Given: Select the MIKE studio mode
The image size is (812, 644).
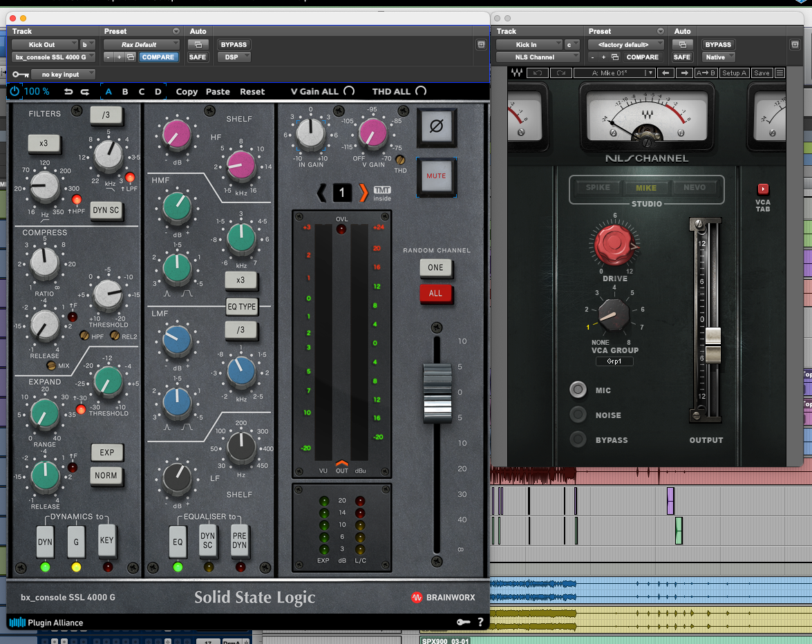Looking at the screenshot, I should pos(646,187).
